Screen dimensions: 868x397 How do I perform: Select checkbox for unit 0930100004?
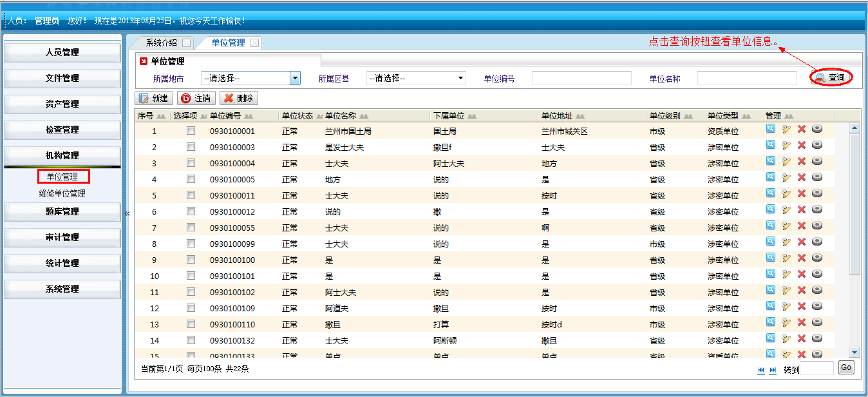(x=191, y=163)
